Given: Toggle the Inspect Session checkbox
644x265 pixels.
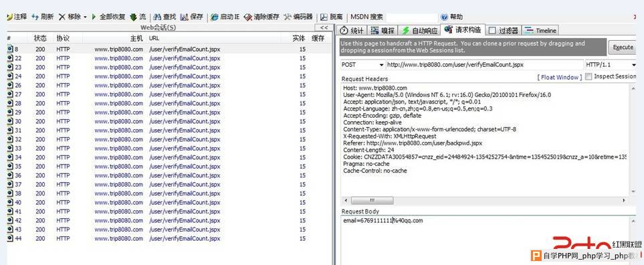Looking at the screenshot, I should point(588,76).
